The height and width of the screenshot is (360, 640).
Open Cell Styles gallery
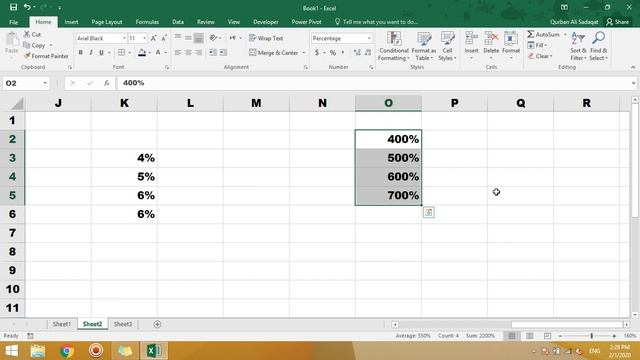click(447, 46)
